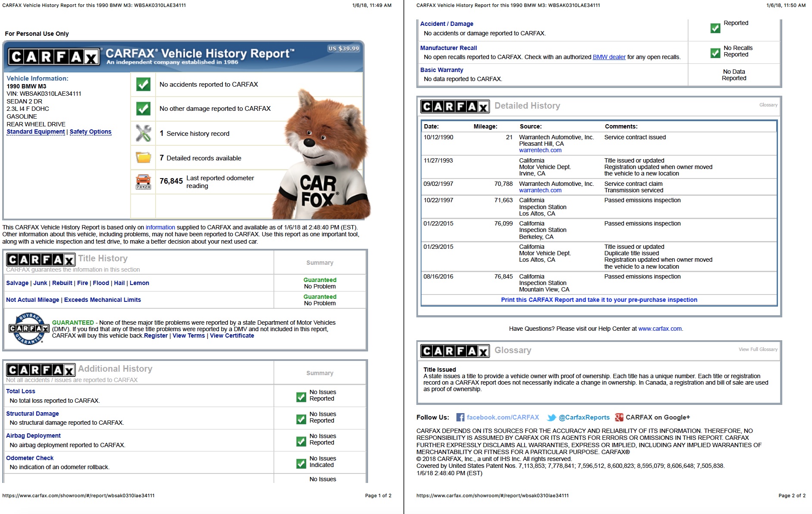This screenshot has height=514, width=812.
Task: Click the Airbag Deployment No Issues checkmark
Action: click(301, 442)
